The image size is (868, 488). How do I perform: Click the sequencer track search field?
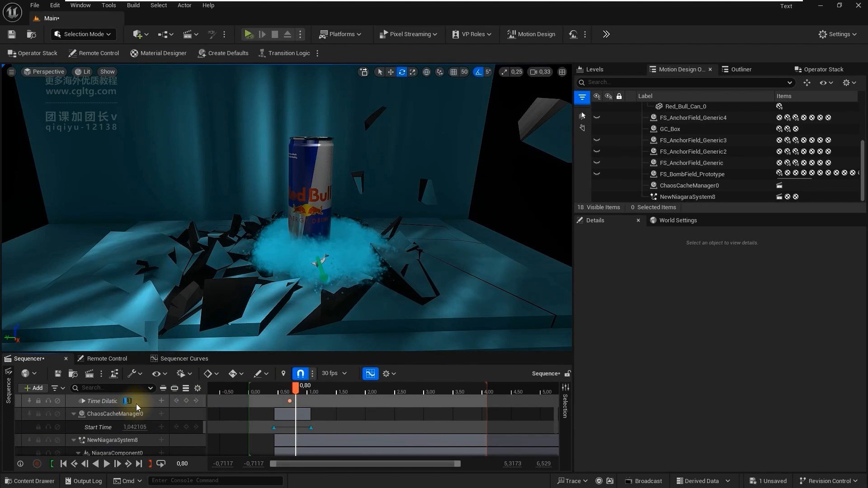tap(113, 388)
